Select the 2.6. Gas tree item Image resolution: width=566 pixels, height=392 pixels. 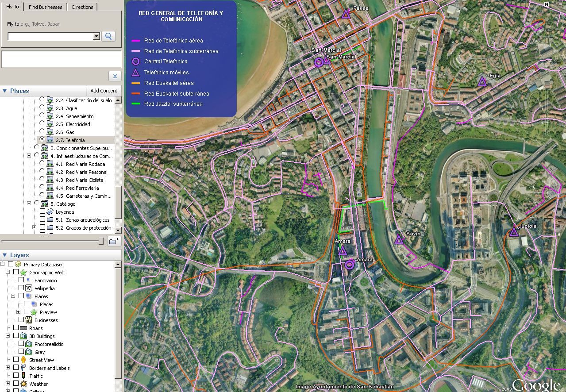coord(65,132)
